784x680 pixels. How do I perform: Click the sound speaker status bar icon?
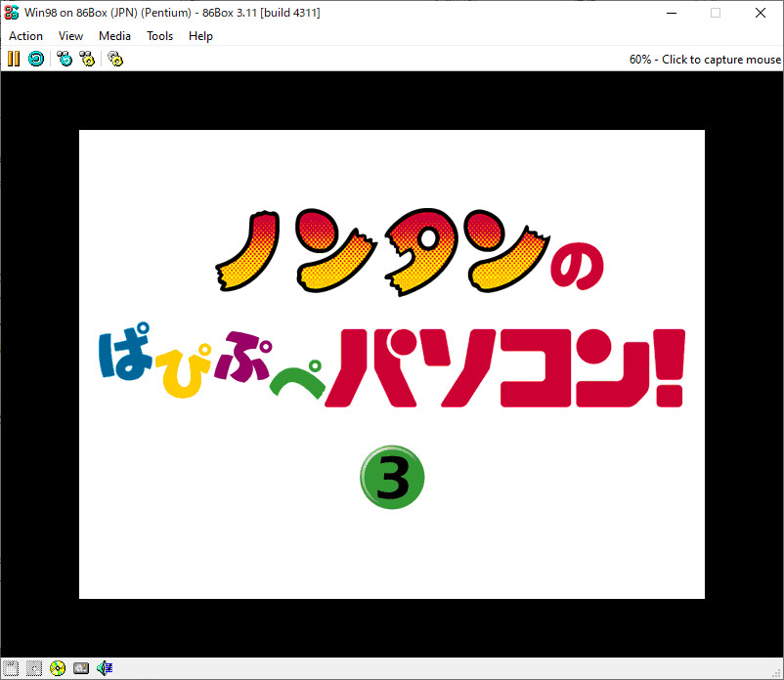(x=105, y=668)
